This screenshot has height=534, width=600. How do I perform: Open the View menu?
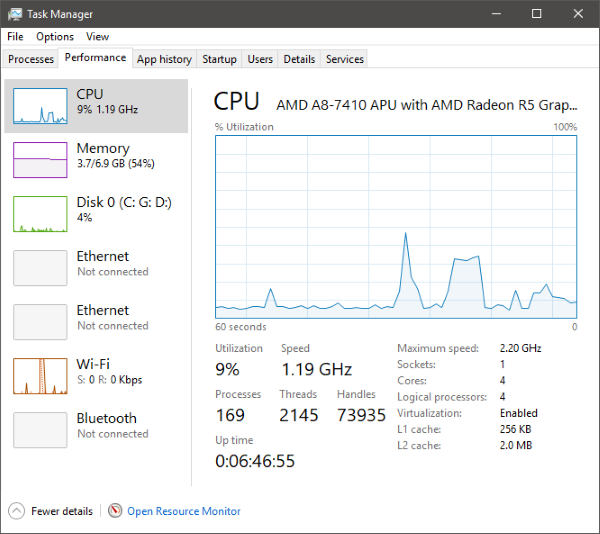[97, 37]
